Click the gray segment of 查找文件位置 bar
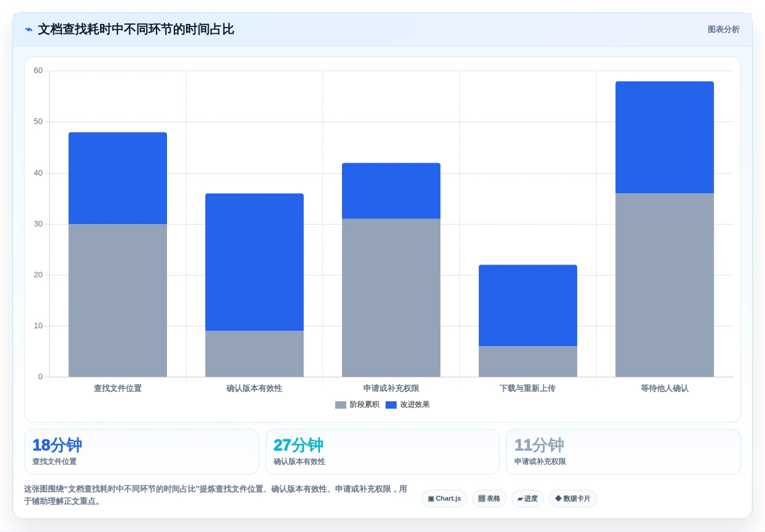Screen dimensions: 765x532 pyautogui.click(x=118, y=301)
